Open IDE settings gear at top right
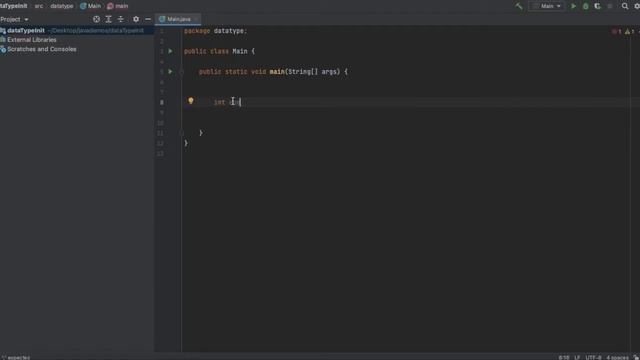The height and width of the screenshot is (360, 640). 637,6
